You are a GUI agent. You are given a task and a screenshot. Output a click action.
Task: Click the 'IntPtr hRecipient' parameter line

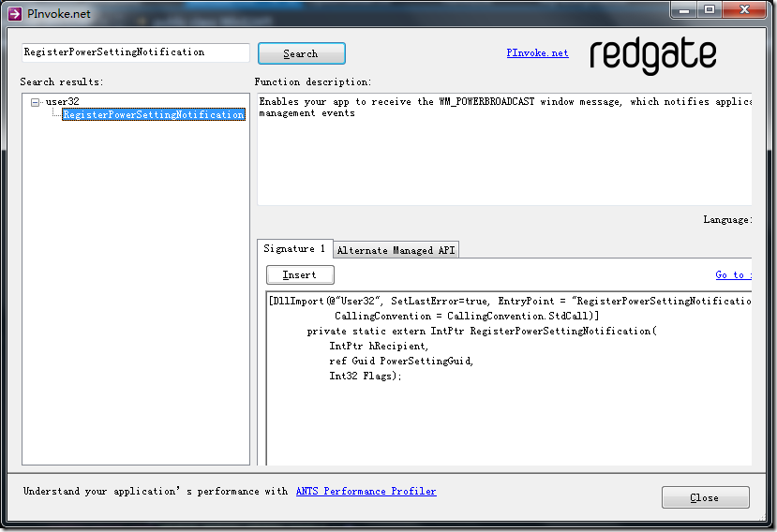(x=379, y=347)
